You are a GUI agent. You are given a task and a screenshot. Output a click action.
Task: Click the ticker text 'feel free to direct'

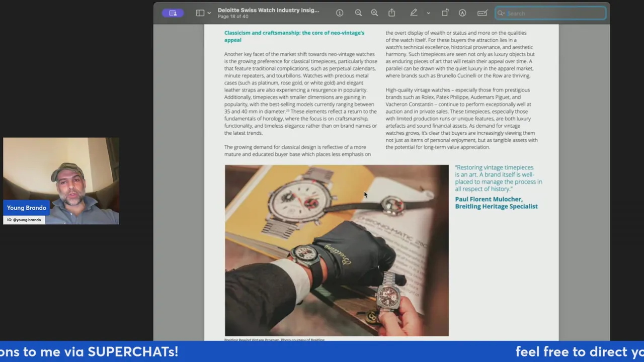point(580,352)
